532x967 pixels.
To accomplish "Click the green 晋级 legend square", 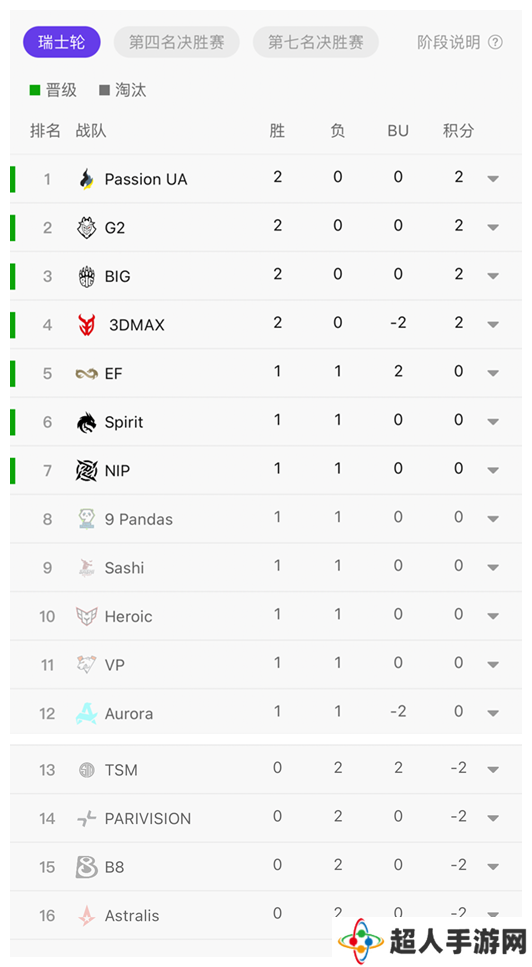I will coord(35,91).
